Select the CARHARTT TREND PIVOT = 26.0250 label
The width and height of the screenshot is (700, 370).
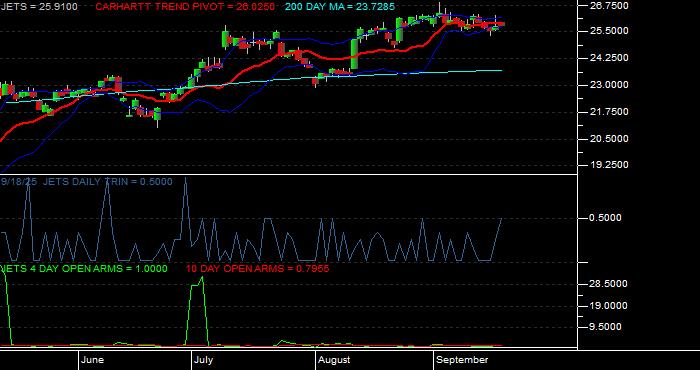(x=185, y=7)
